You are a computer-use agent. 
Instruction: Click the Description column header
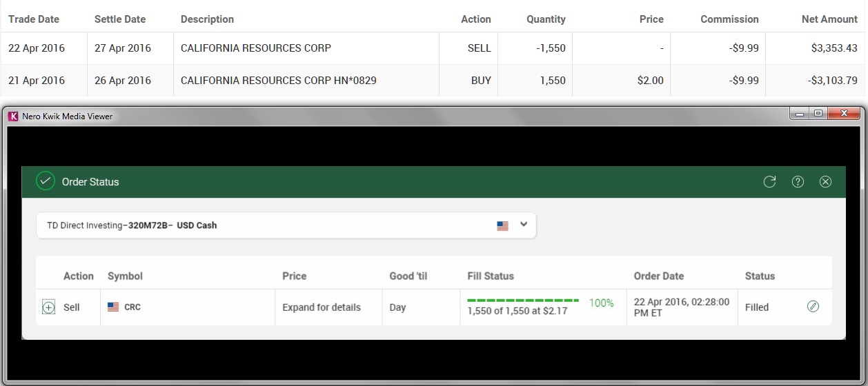[x=207, y=19]
